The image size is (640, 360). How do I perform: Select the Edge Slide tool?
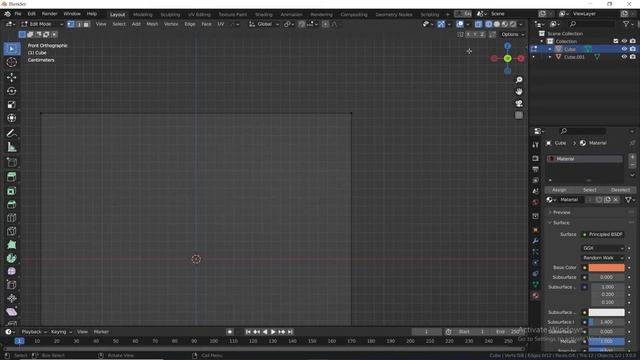click(11, 285)
